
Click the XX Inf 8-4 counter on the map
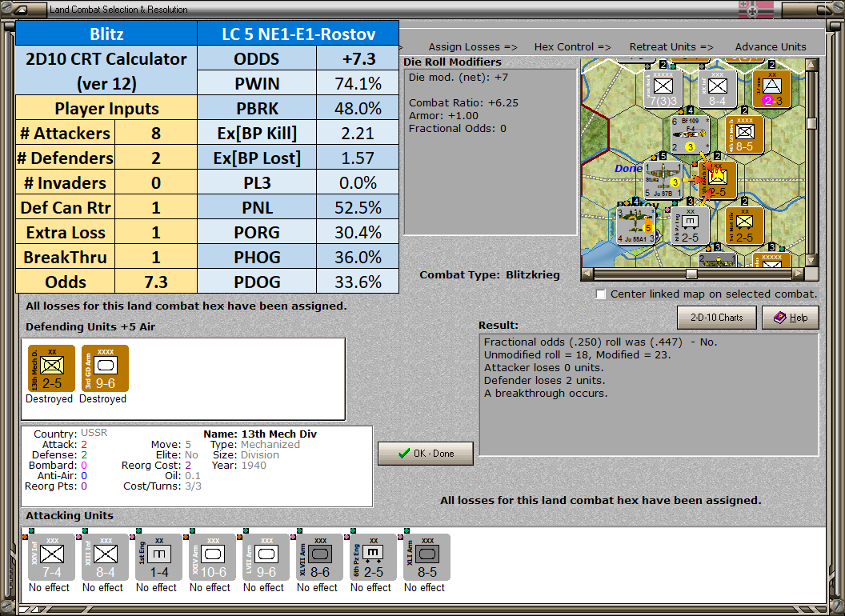click(717, 89)
